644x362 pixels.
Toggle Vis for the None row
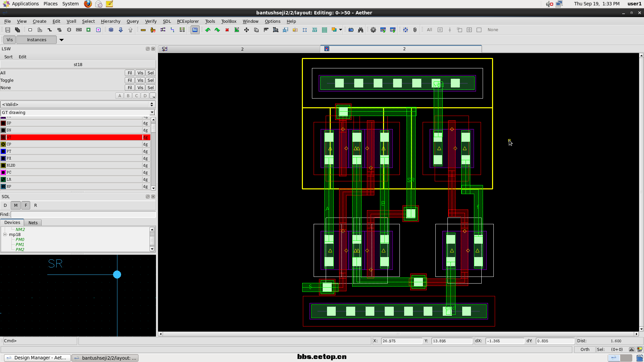click(x=140, y=88)
